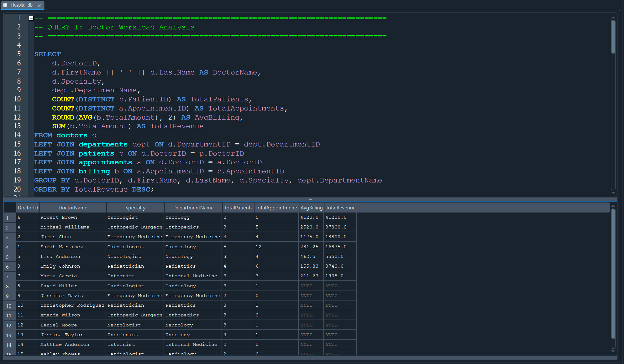The image size is (624, 364).
Task: Click the NULL TotalRevenue cell for David Miller
Action: point(340,285)
